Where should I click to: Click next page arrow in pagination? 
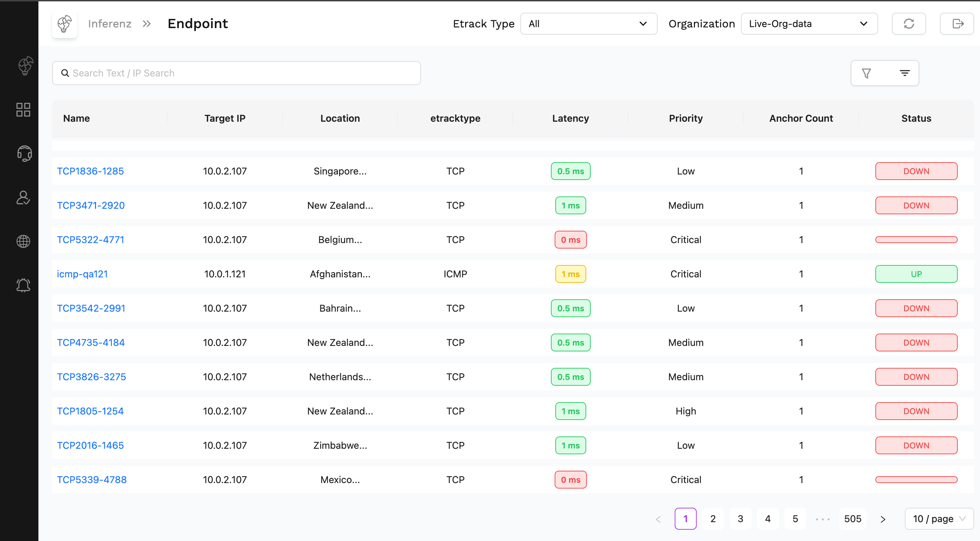click(x=883, y=519)
